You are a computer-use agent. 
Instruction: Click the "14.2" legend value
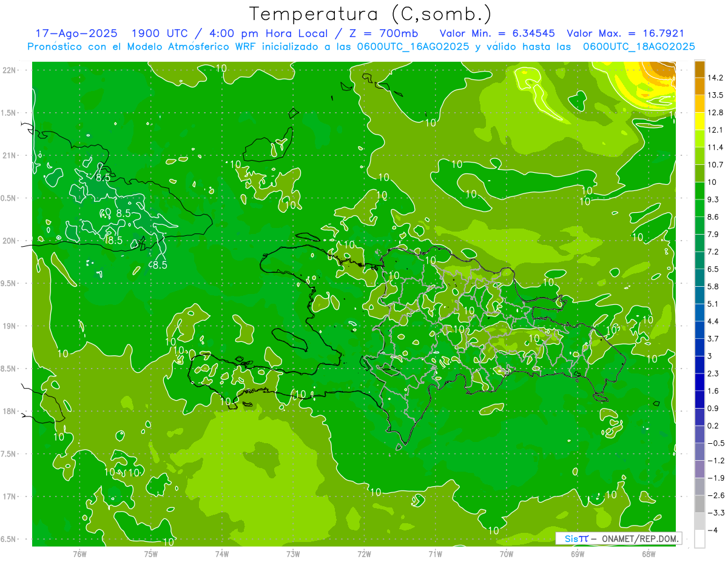point(715,78)
